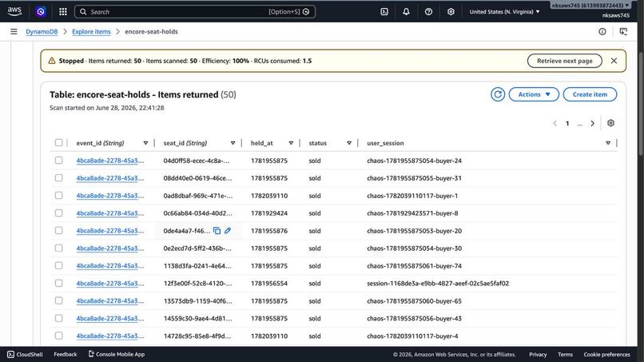
Task: Go to DynamoDB breadcrumb
Action: coord(42,32)
